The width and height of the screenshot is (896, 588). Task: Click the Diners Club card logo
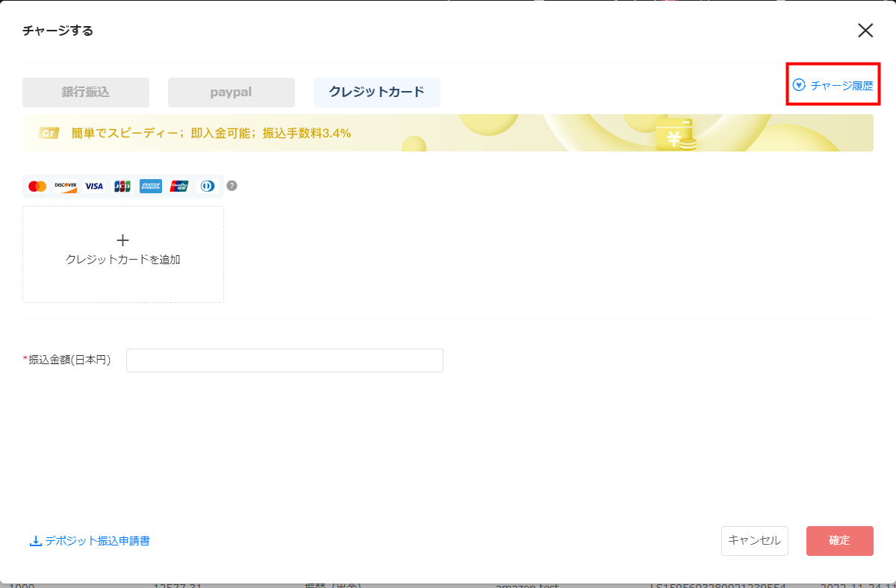(x=208, y=186)
